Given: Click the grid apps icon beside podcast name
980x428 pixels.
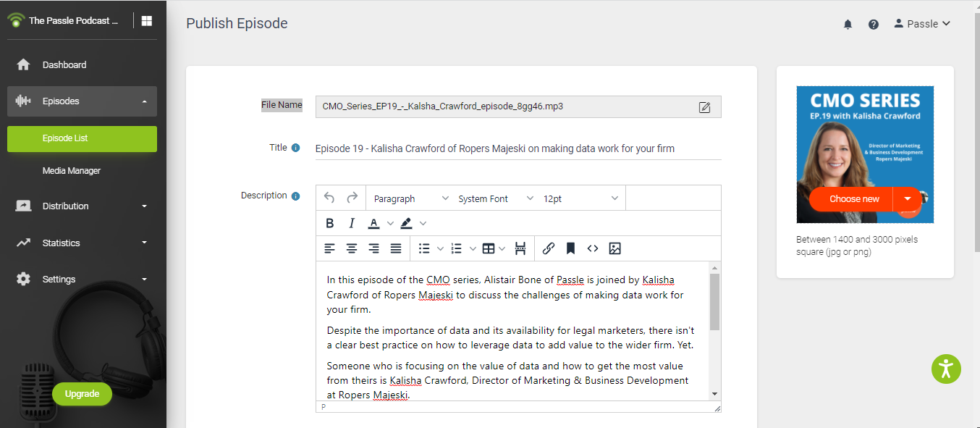Looking at the screenshot, I should pos(147,21).
